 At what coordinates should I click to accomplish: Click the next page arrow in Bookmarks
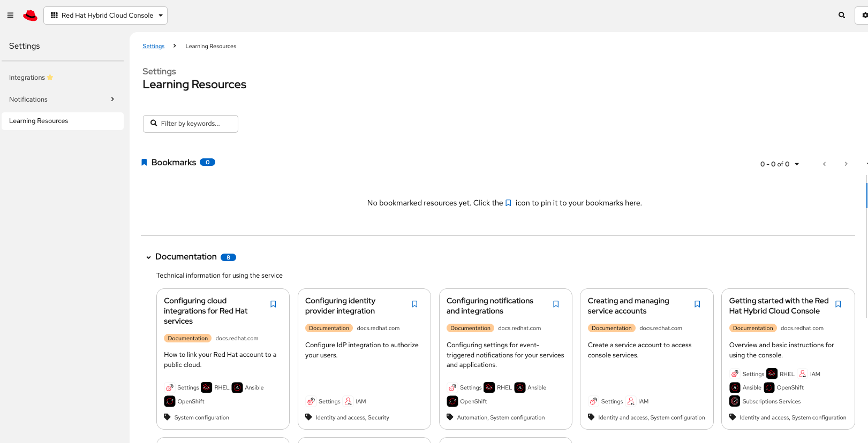coord(846,164)
